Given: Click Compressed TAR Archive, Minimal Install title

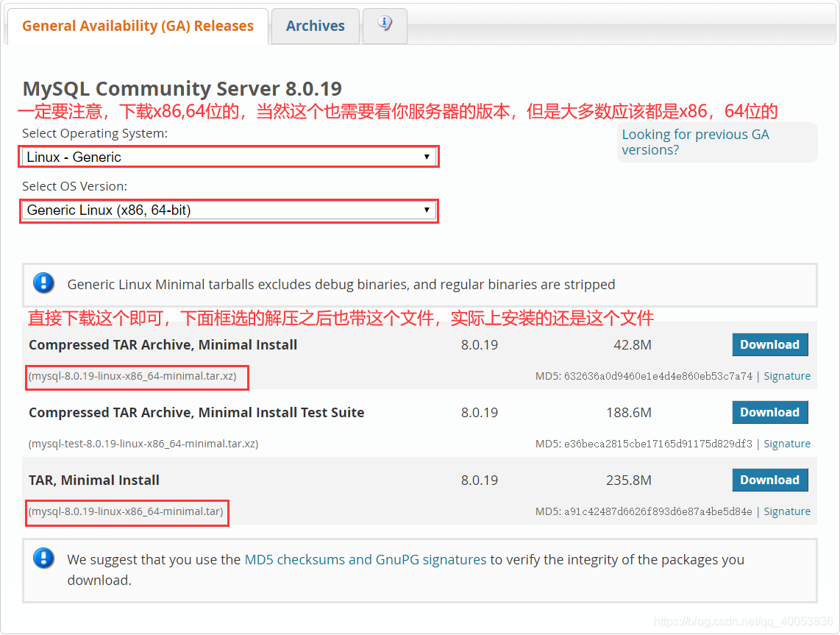Looking at the screenshot, I should click(x=163, y=344).
